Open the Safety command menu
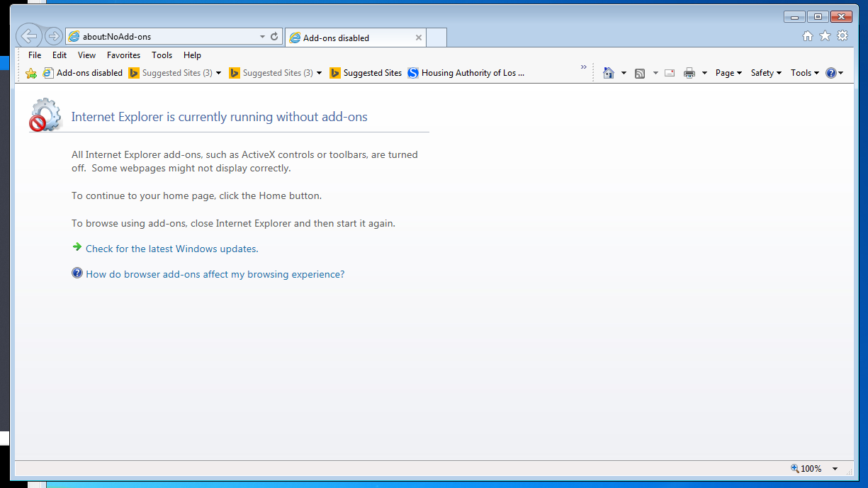Viewport: 868px width, 488px height. click(766, 73)
